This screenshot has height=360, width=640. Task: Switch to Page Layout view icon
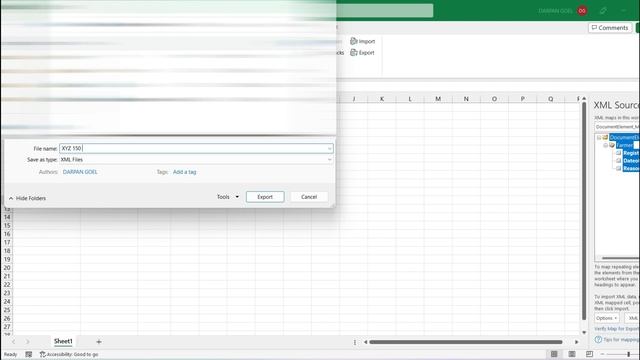[572, 354]
